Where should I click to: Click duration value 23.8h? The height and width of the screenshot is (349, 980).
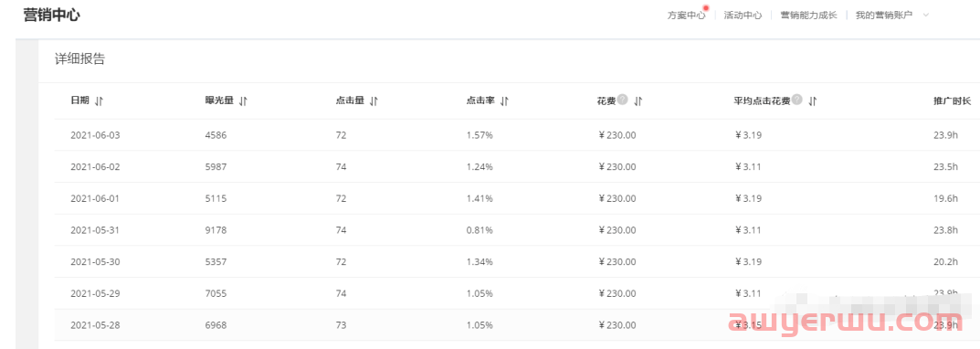[945, 230]
